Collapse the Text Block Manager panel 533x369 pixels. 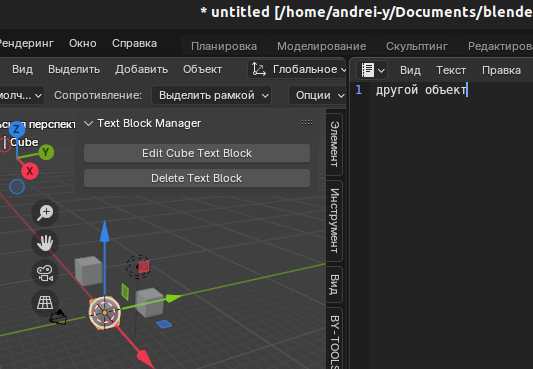tap(88, 123)
